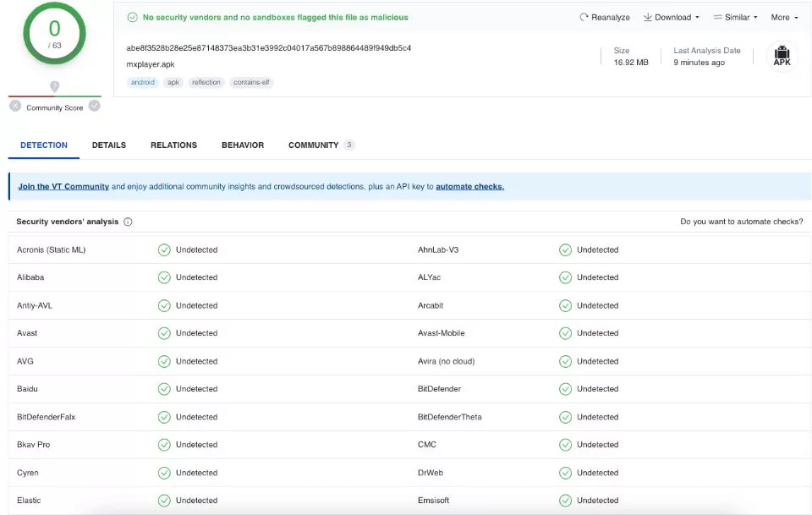Click the community score negative X icon

coord(15,106)
